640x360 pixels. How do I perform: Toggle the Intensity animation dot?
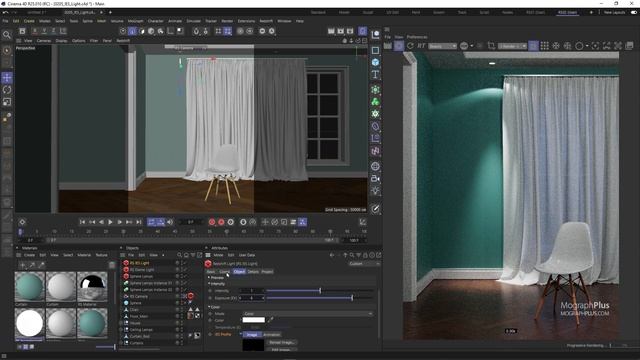tap(210, 291)
